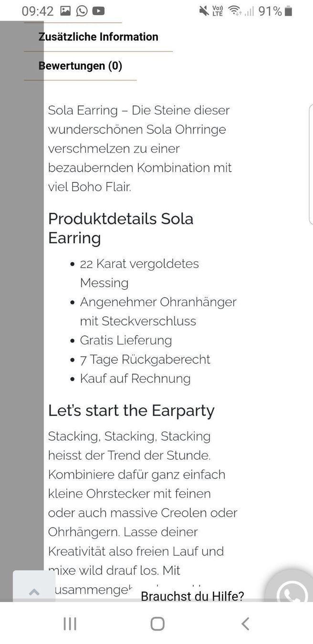313x644 pixels.
Task: Open Android recent apps button
Action: click(70, 623)
